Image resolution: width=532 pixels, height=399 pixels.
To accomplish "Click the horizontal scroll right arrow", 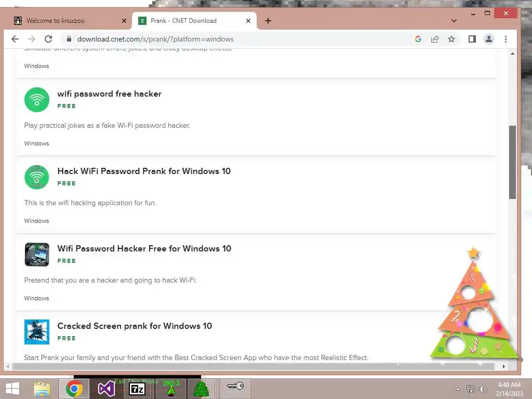I will [504, 366].
